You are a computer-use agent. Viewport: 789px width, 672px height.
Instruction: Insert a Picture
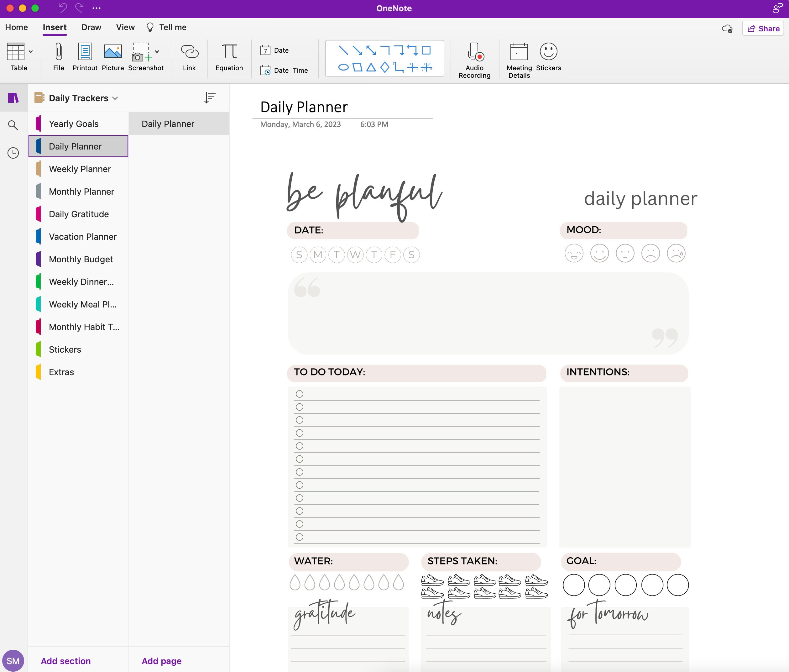coord(112,57)
